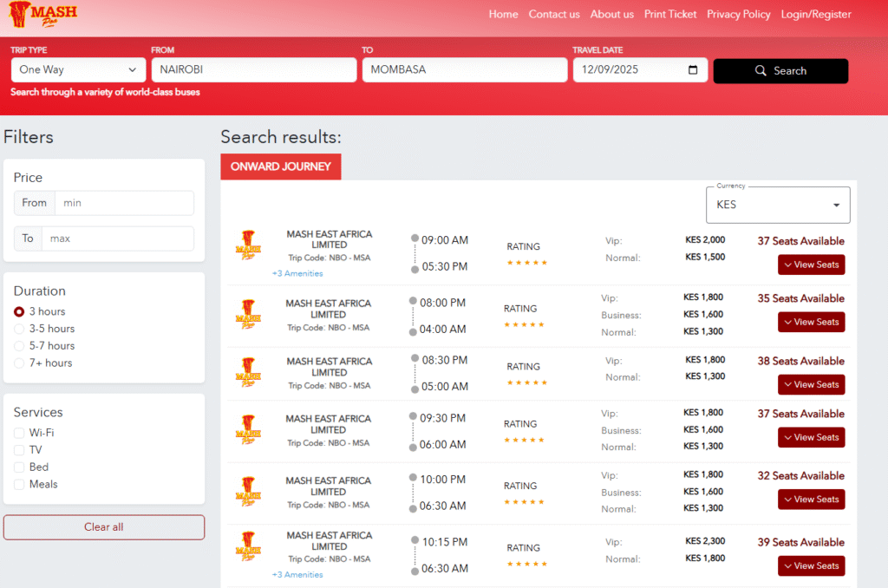Enable the Wi-Fi service filter
The image size is (888, 588).
point(19,433)
